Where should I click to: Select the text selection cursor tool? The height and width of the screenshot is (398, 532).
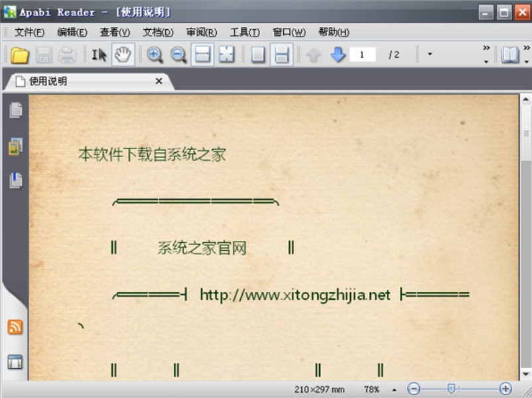coord(99,54)
